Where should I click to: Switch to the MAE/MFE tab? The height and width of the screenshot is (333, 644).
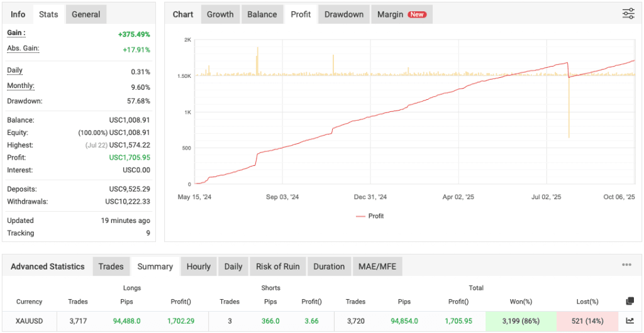click(377, 266)
